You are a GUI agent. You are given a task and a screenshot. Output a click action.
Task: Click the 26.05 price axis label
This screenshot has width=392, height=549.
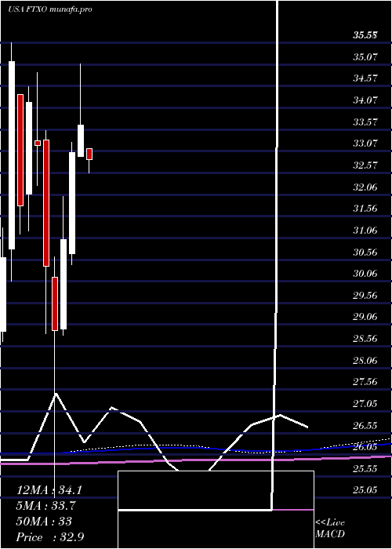point(365,447)
